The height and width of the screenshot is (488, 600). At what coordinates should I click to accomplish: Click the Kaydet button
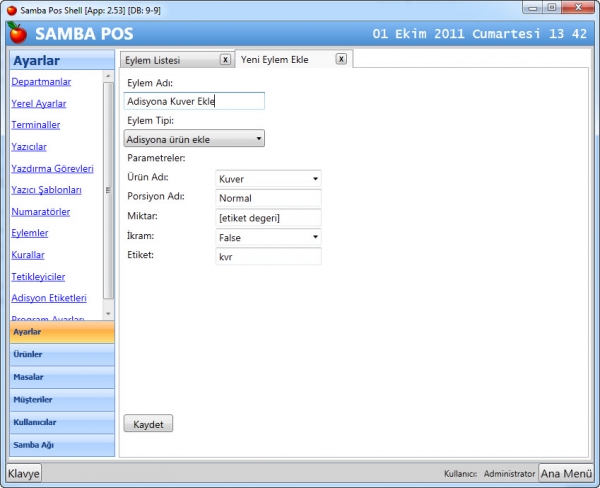pyautogui.click(x=148, y=424)
